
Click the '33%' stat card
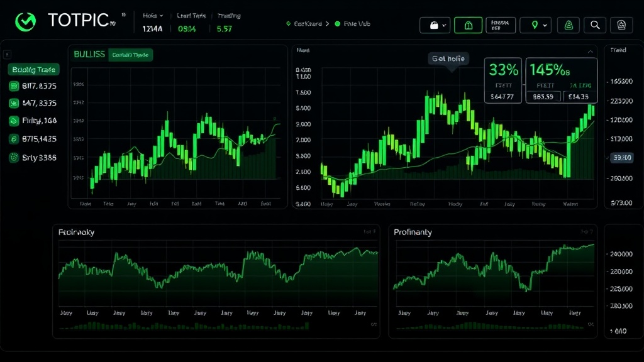tap(503, 80)
